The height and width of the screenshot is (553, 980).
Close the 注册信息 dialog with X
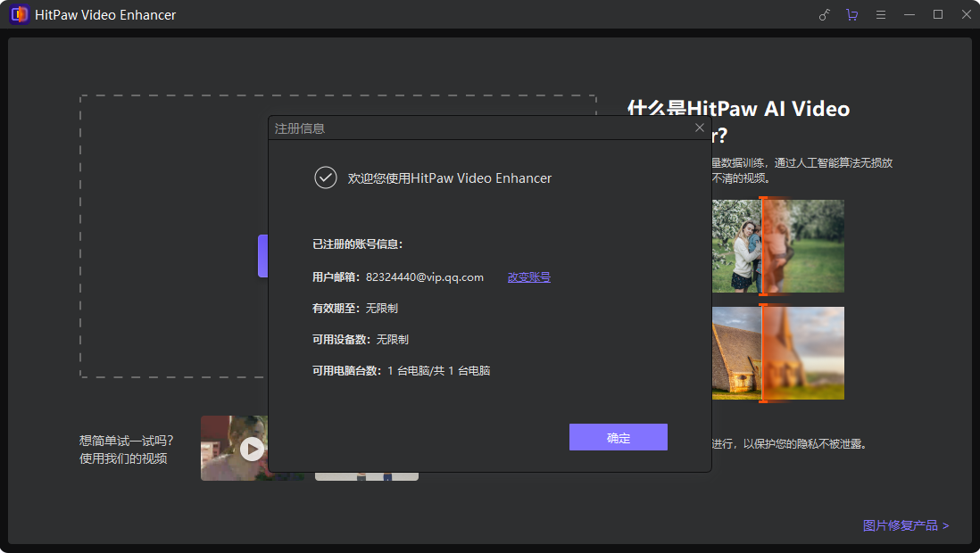(700, 128)
